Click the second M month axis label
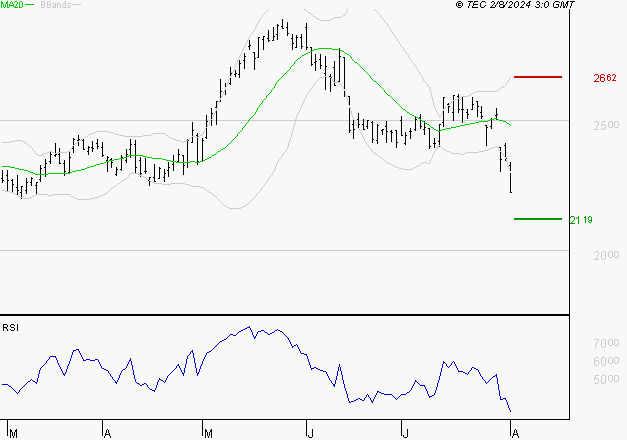This screenshot has width=627, height=440. coord(208,434)
